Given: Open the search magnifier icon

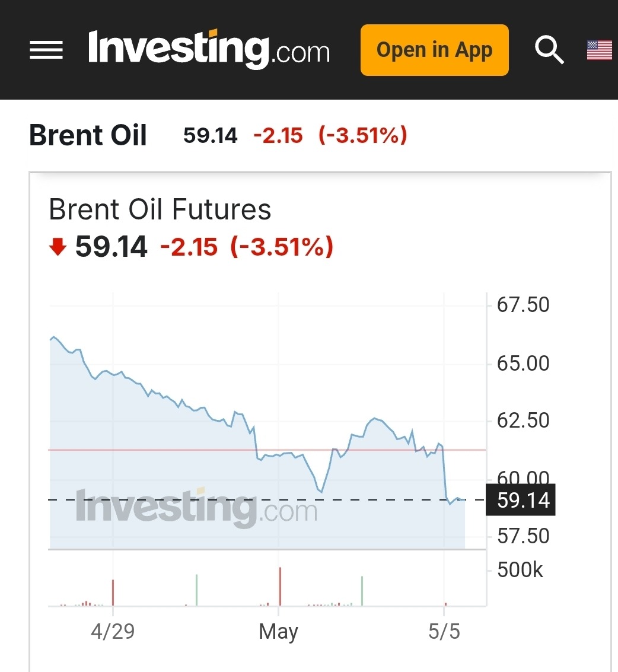Looking at the screenshot, I should (549, 50).
